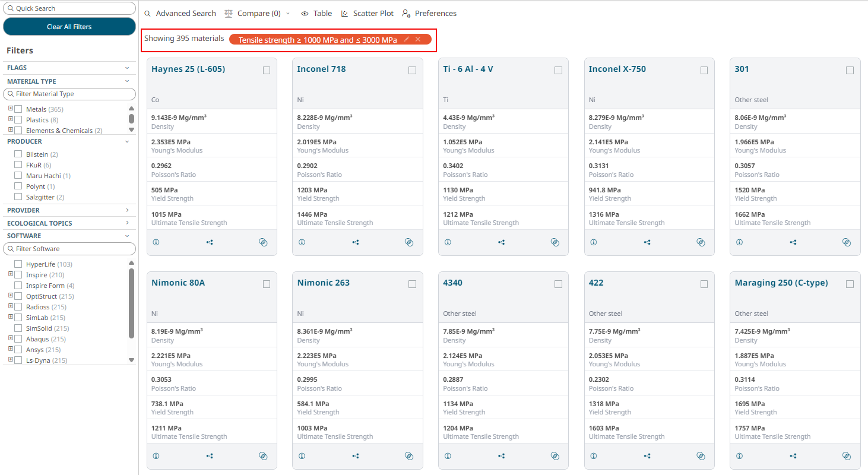Screen dimensions: 868x475
Task: Open info icon on Inconel 718 card
Action: click(302, 242)
